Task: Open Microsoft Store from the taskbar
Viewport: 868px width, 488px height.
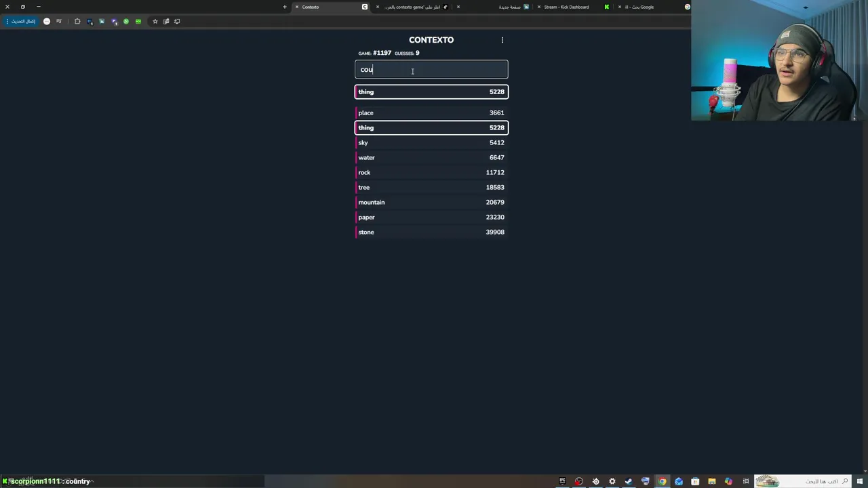Action: click(x=695, y=481)
